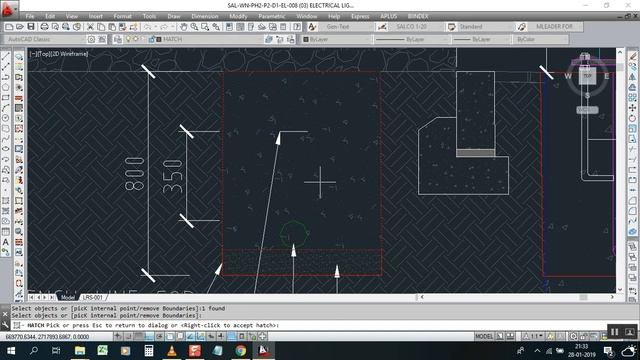Click the Dimension Style icon

(x=382, y=27)
